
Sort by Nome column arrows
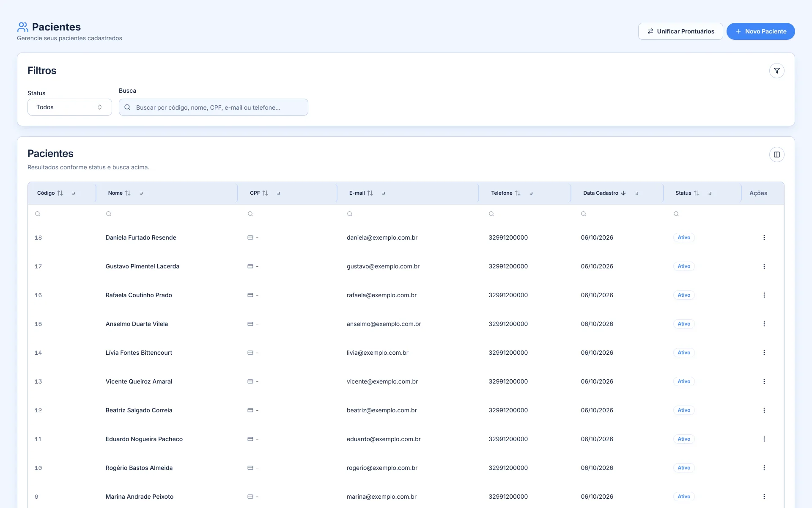pos(128,193)
